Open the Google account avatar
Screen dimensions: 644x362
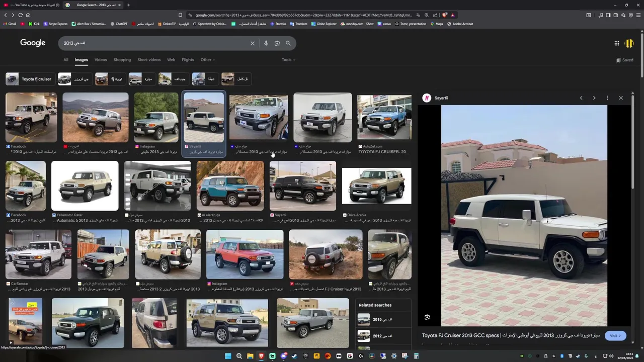(x=629, y=43)
